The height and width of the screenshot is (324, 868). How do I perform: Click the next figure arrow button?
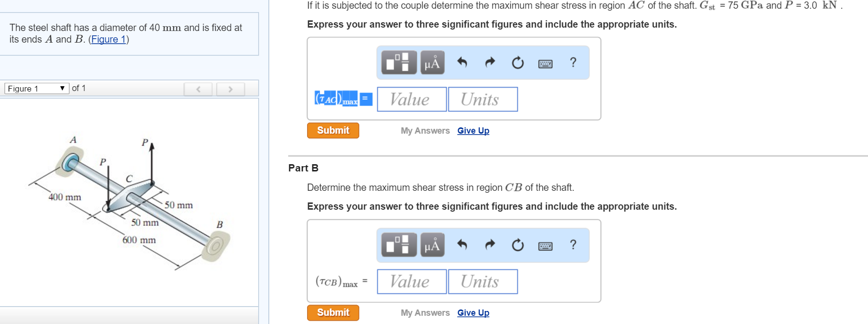(230, 89)
